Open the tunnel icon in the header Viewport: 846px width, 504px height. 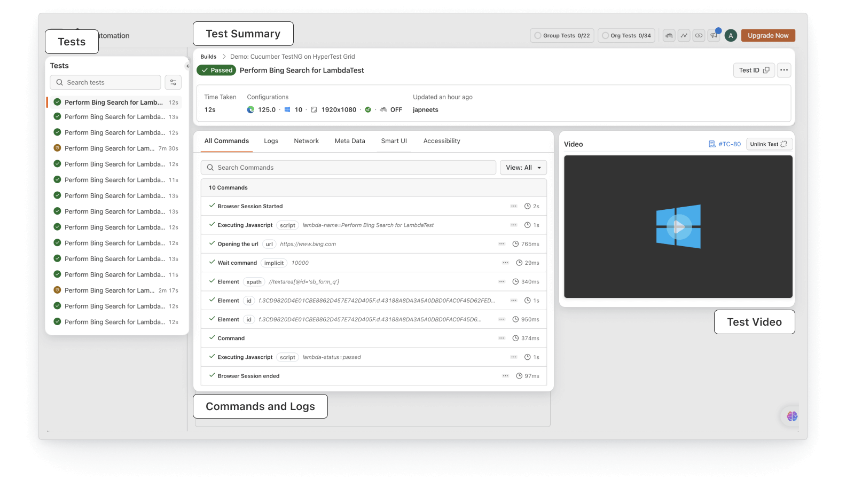coord(669,36)
